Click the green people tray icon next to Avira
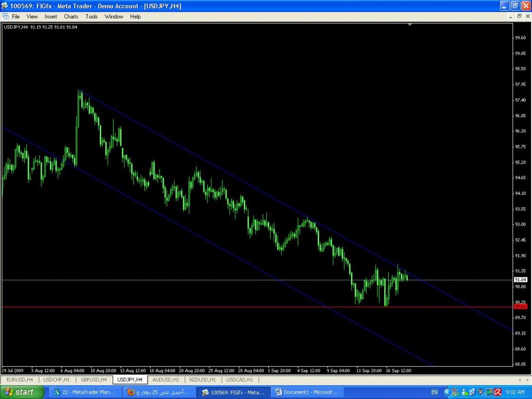Viewport: 532px width, 399px height. point(489,392)
